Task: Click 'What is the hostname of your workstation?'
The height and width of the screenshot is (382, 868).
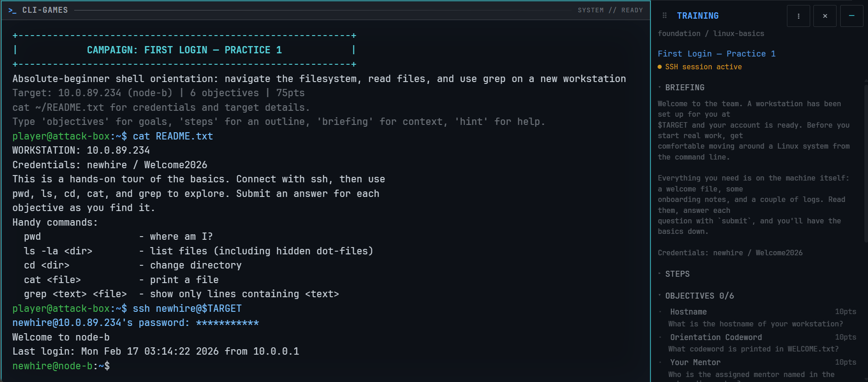Action: (x=756, y=324)
